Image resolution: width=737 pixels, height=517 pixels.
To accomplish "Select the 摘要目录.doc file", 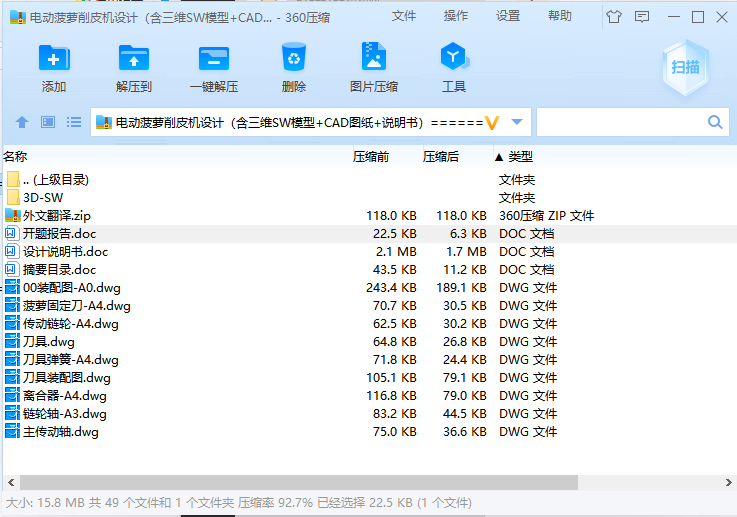I will tap(369, 270).
